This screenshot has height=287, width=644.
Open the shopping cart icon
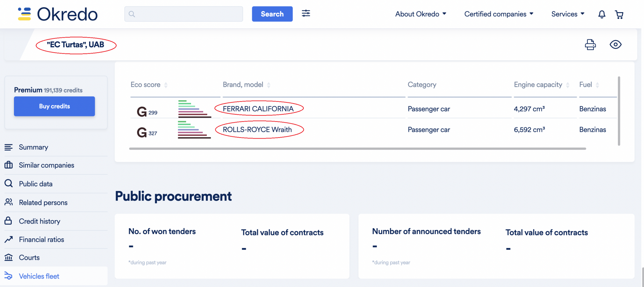pos(619,14)
